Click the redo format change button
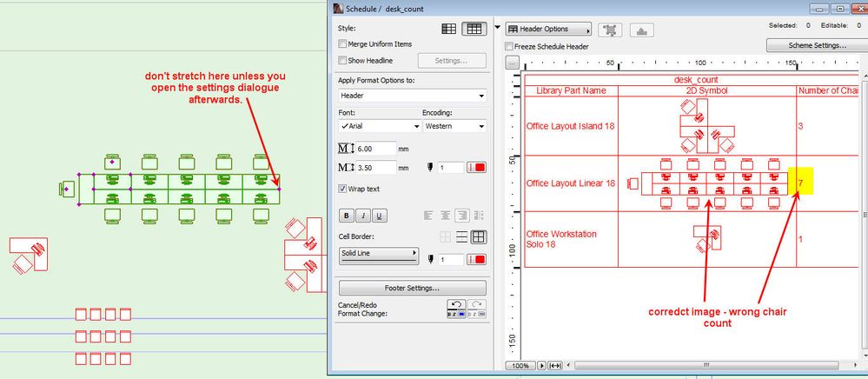The height and width of the screenshot is (379, 868). click(x=477, y=309)
